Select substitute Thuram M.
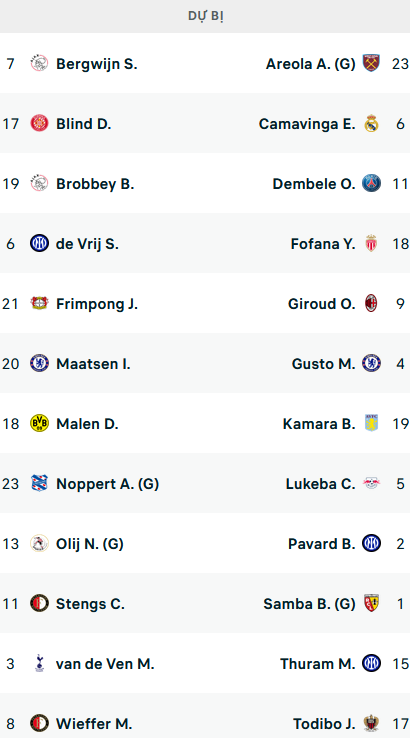Screen dimensions: 410x738 (318, 664)
